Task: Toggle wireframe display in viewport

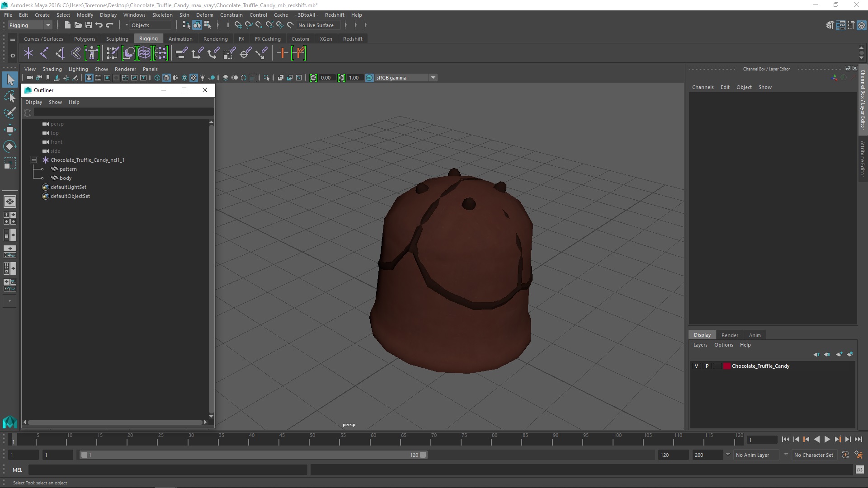Action: [x=157, y=78]
